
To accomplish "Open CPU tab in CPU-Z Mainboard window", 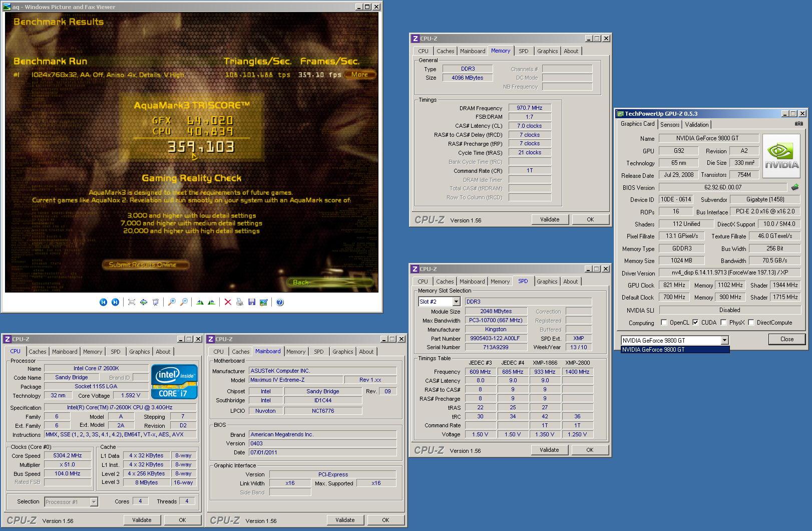I will coord(218,352).
